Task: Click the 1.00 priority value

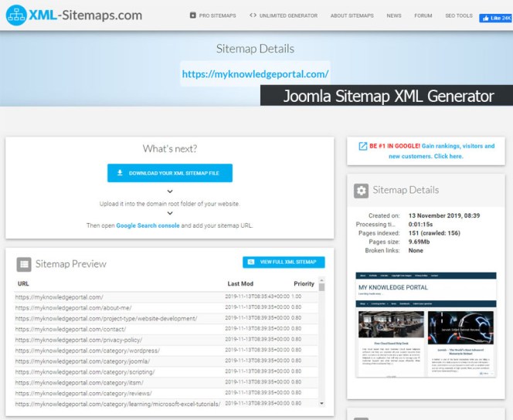Action: click(297, 296)
